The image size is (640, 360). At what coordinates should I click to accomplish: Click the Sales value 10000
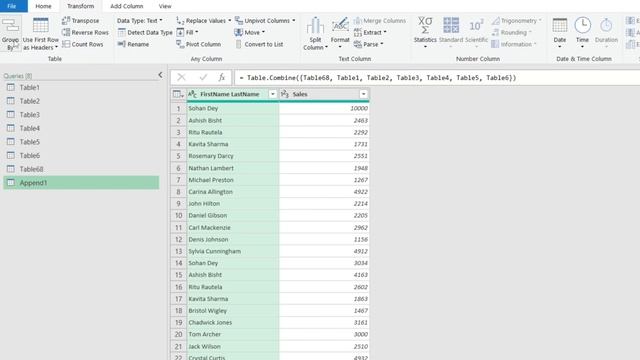324,108
